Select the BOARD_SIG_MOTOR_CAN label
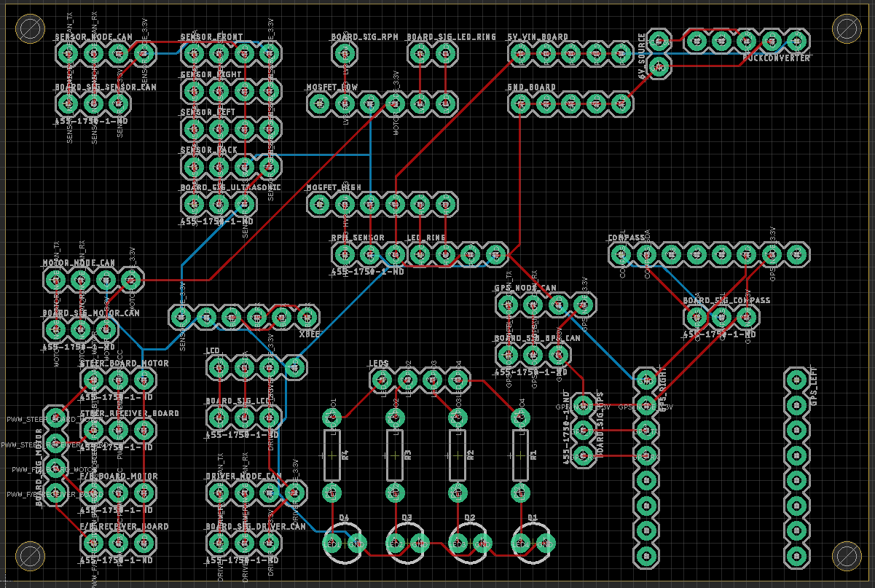Viewport: 875px width, 588px height. pos(90,313)
